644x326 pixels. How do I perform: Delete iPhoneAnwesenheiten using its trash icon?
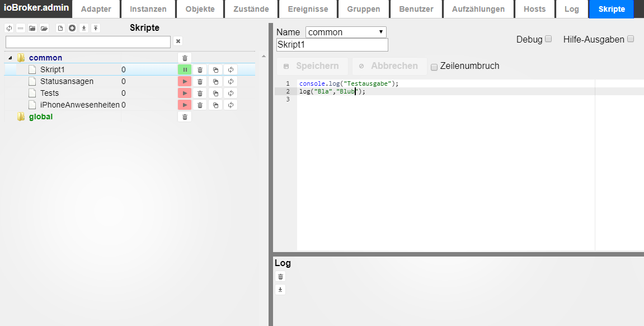click(x=200, y=105)
